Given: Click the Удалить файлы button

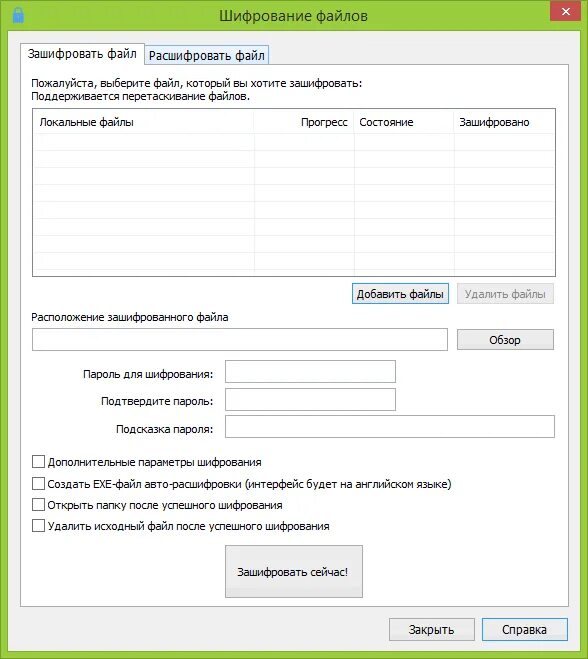Looking at the screenshot, I should click(505, 294).
